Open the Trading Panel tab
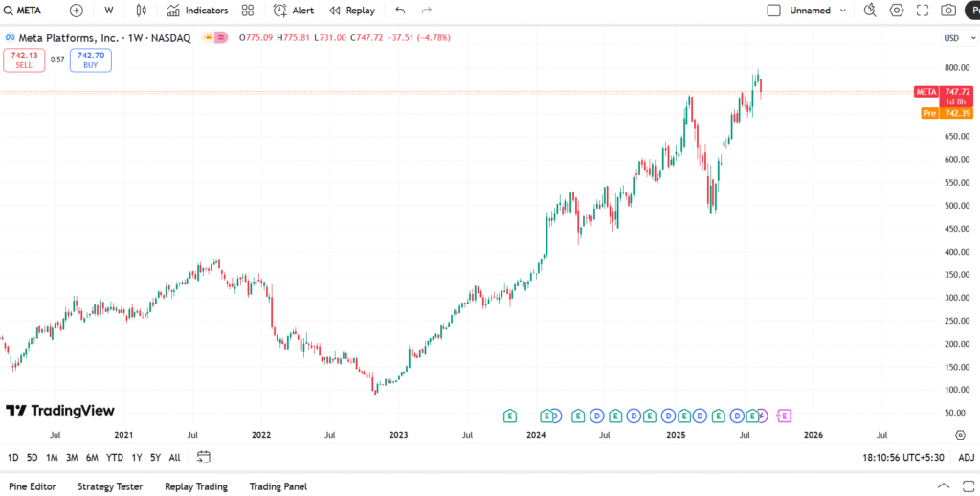The height and width of the screenshot is (496, 980). [278, 486]
